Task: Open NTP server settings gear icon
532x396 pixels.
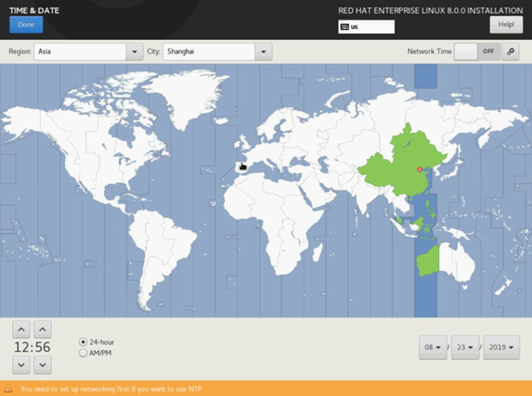Action: pyautogui.click(x=511, y=52)
